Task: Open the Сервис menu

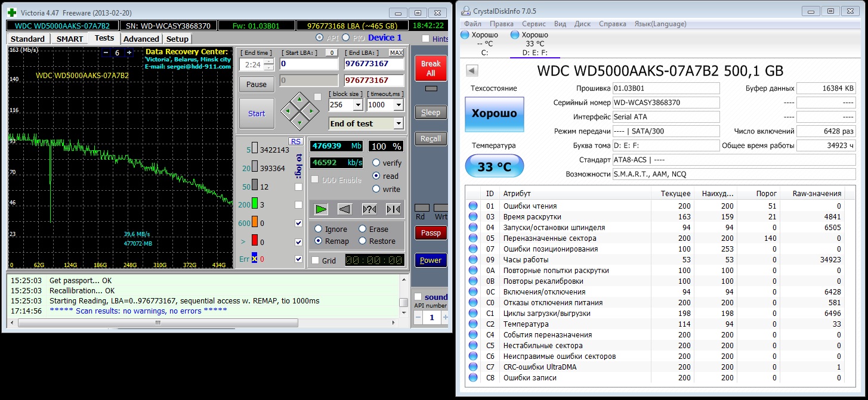Action: pos(533,24)
